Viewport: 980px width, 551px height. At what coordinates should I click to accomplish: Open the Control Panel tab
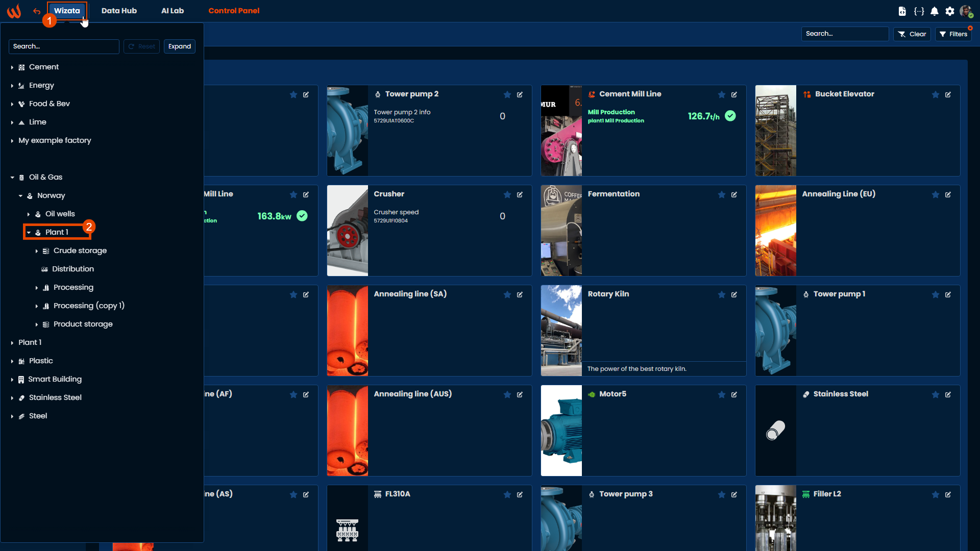234,11
